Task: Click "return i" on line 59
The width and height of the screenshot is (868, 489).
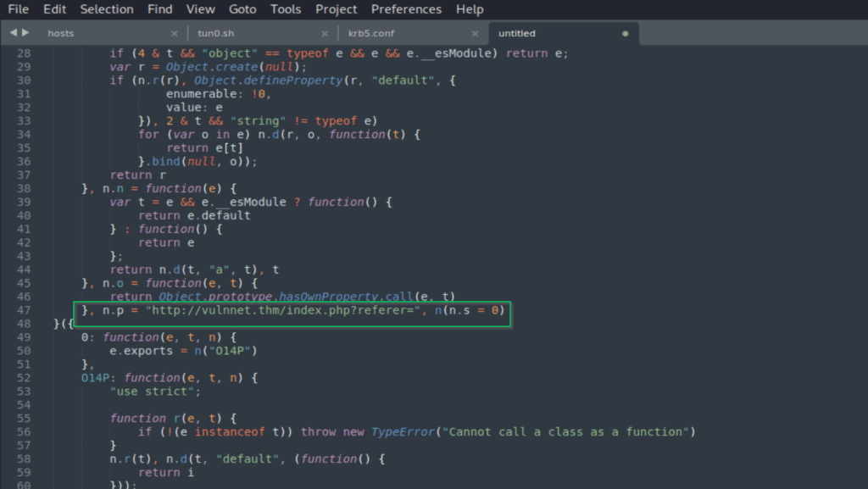Action: 166,472
